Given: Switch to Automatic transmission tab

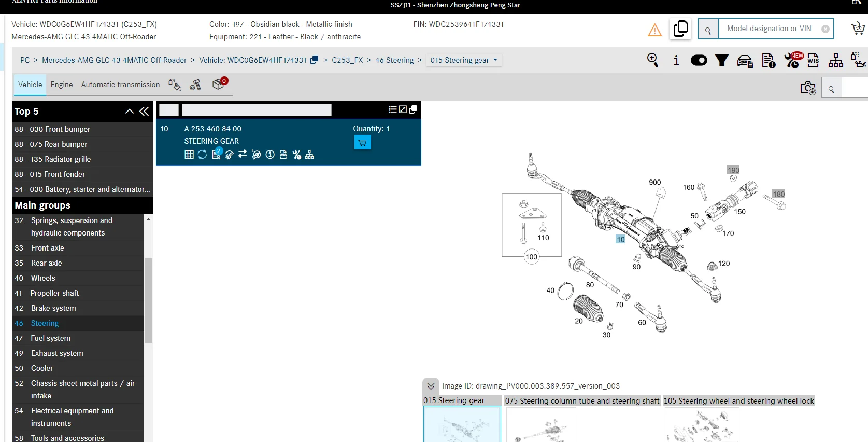Looking at the screenshot, I should pos(120,85).
